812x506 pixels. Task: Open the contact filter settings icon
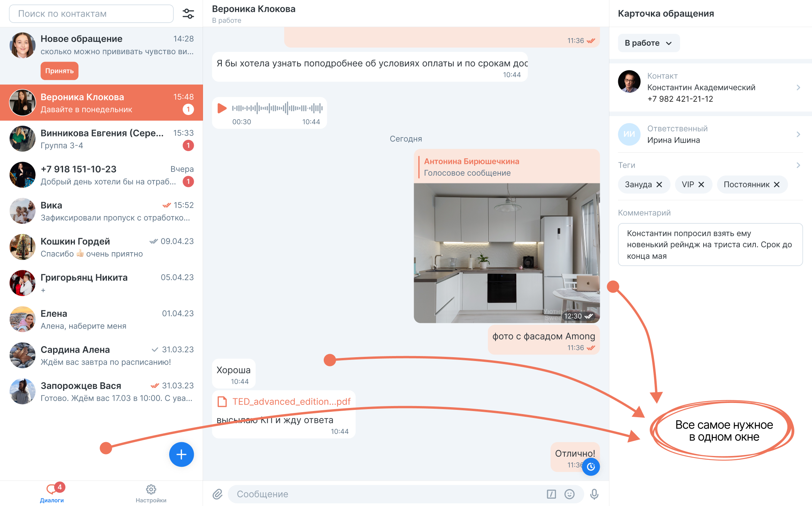[x=188, y=13]
